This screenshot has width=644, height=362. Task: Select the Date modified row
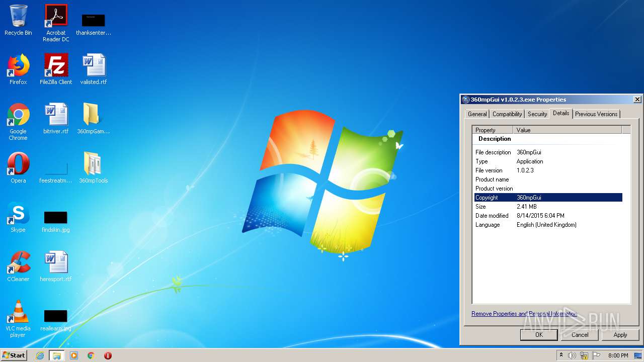tap(548, 216)
